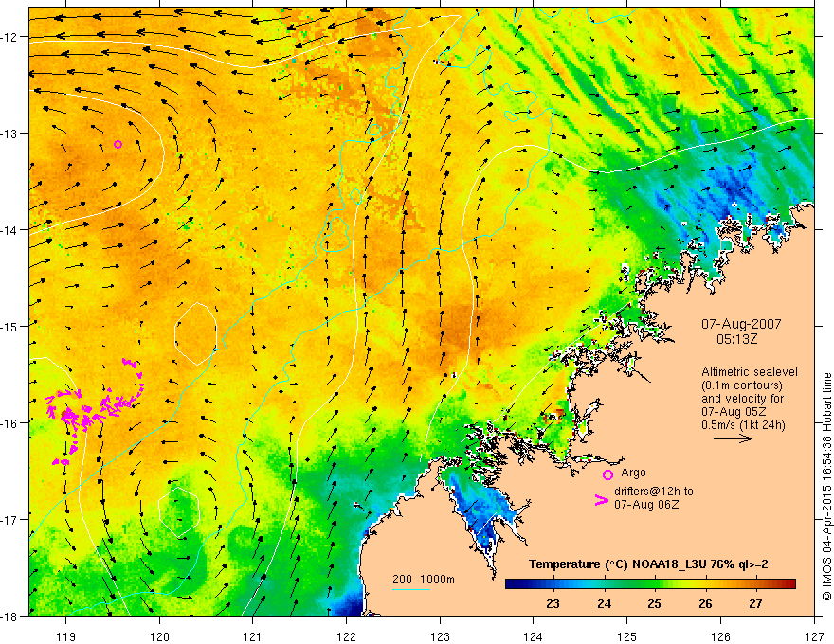This screenshot has height=644, width=834.
Task: Click the longitude axis label 122
Action: point(346,636)
